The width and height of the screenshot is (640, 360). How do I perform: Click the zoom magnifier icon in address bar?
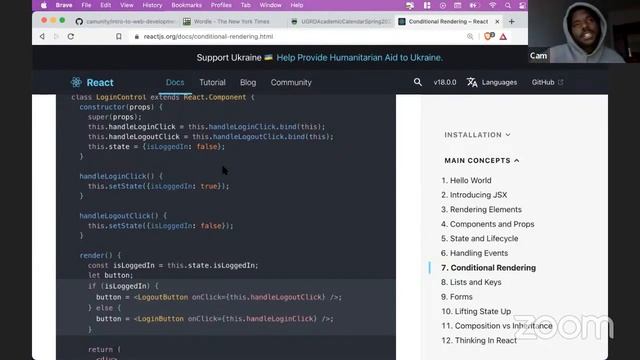click(x=470, y=37)
